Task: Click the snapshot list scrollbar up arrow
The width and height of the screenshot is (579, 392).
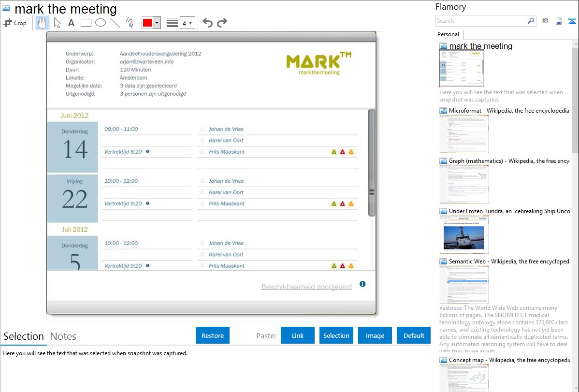Action: click(575, 44)
